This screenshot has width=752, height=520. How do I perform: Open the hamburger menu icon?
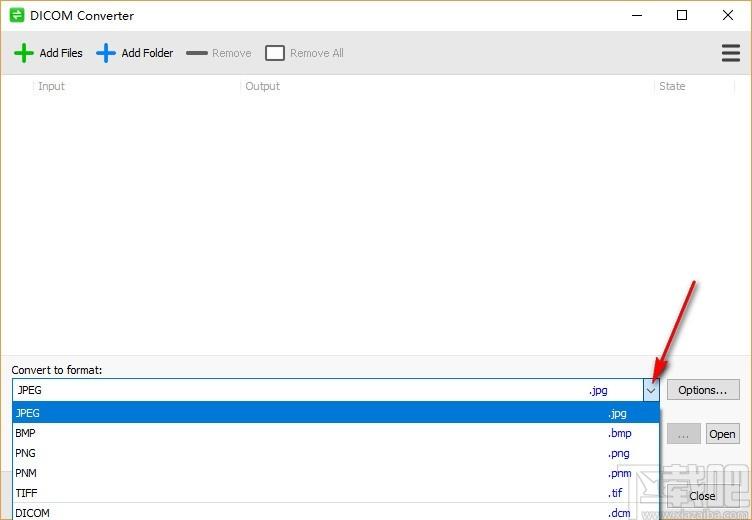[731, 53]
